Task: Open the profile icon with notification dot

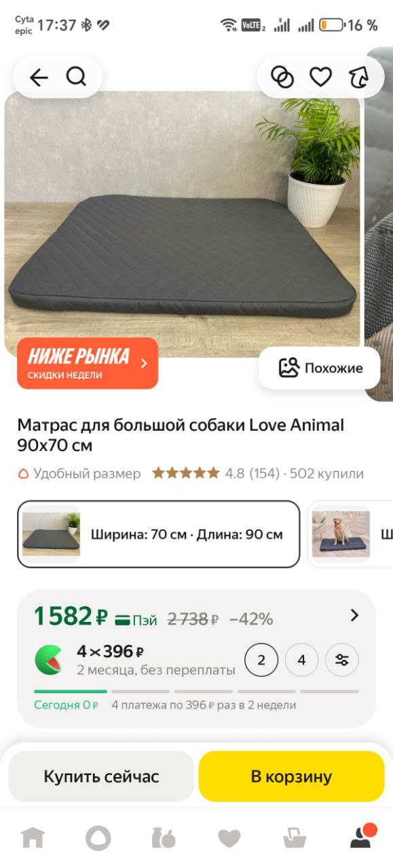Action: 361,837
